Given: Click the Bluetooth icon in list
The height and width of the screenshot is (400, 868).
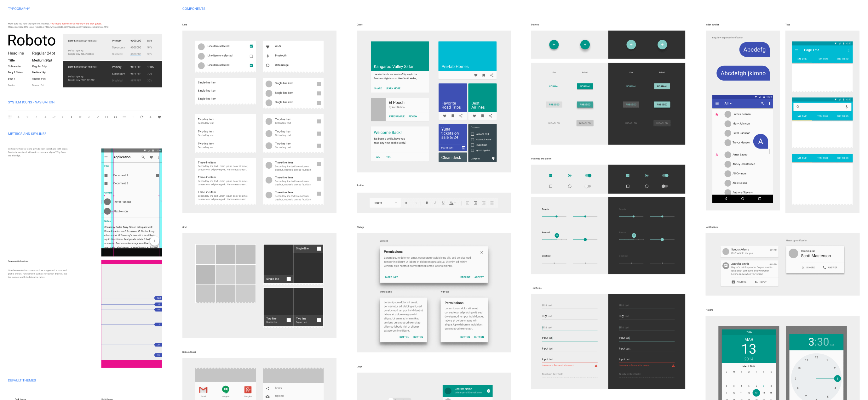Looking at the screenshot, I should 268,55.
